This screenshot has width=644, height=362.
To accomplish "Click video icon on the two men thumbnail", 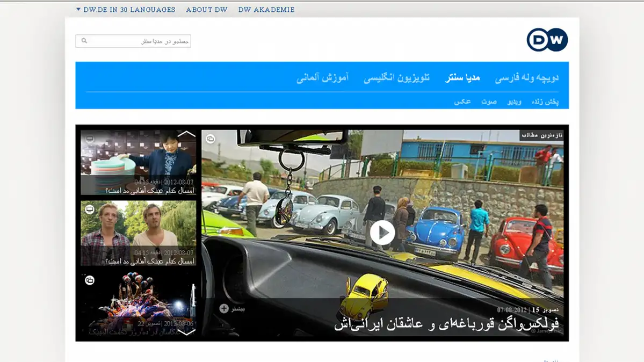I will click(x=90, y=209).
